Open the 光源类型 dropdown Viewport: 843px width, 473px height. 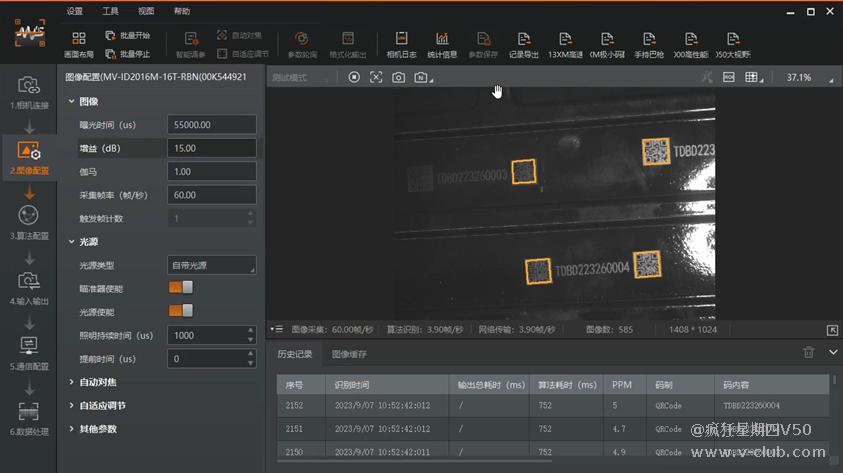(x=212, y=265)
